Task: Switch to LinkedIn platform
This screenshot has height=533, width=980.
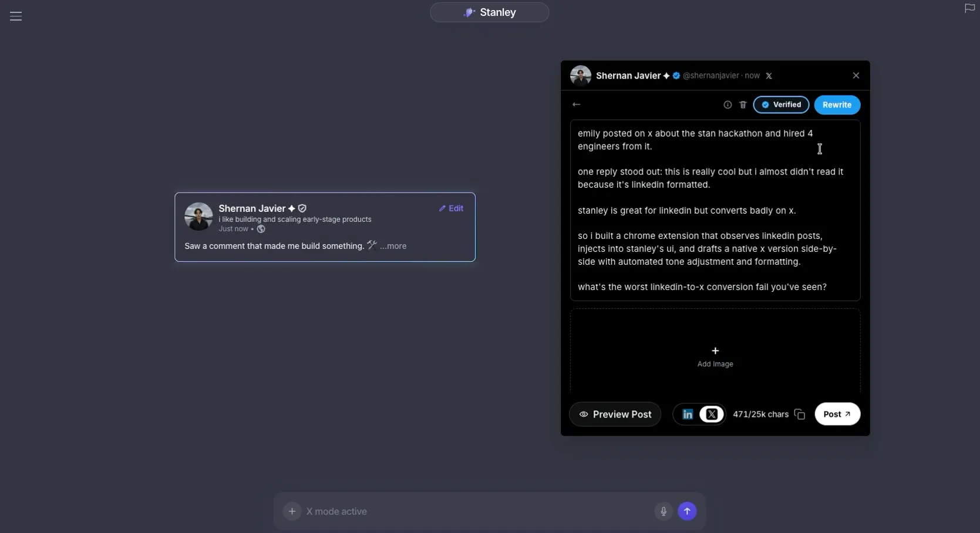Action: tap(687, 414)
